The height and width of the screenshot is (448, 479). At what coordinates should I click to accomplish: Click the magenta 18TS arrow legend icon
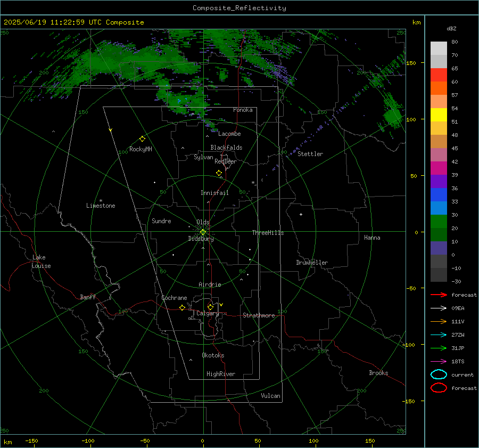pyautogui.click(x=439, y=362)
